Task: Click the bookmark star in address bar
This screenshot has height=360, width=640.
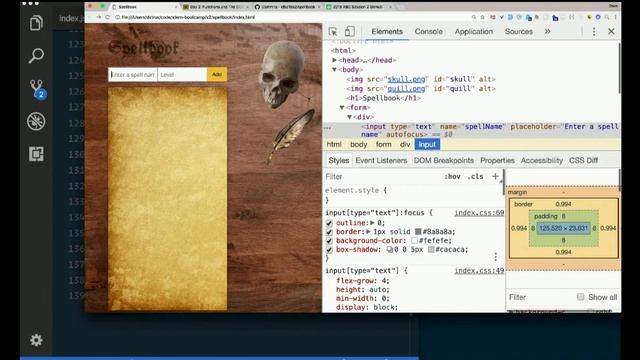Action: [482, 17]
